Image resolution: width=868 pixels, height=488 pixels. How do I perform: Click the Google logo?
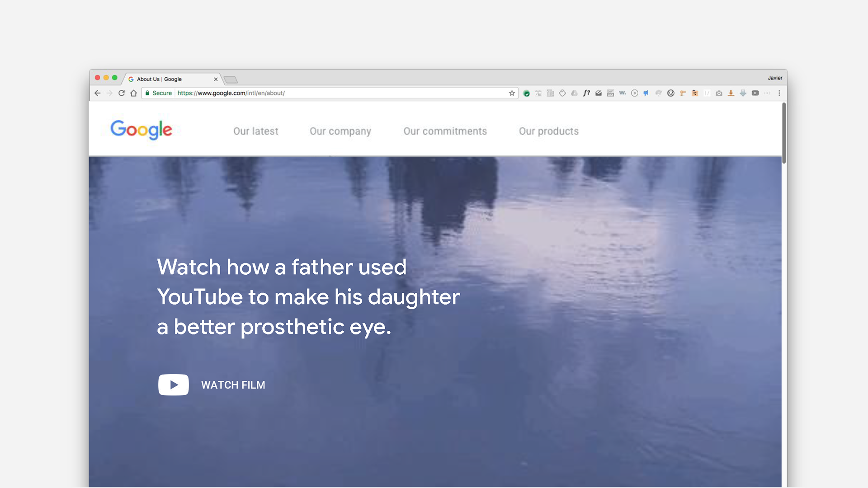coord(141,130)
